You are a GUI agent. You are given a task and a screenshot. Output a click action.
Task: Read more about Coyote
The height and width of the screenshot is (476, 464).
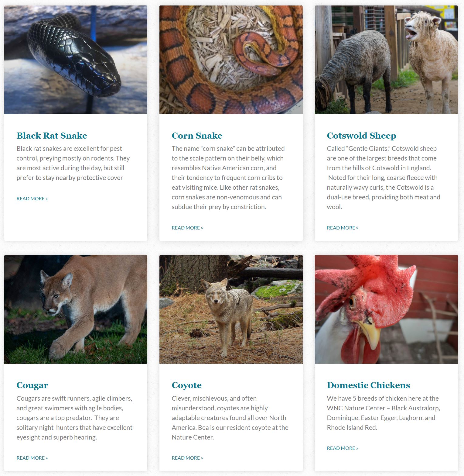(187, 458)
